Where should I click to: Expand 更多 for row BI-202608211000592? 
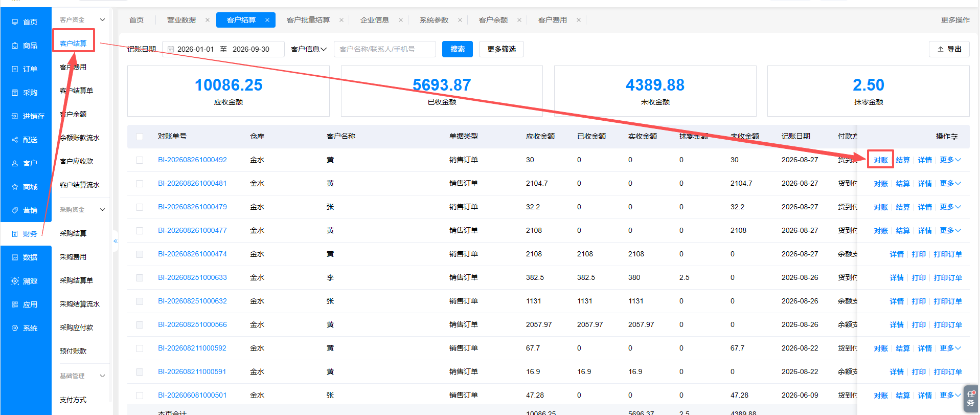(950, 348)
